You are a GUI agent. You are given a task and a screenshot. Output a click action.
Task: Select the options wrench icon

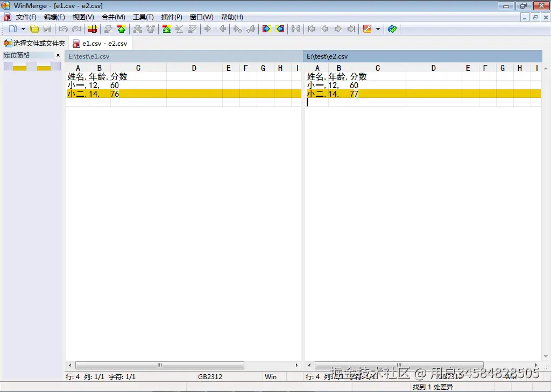click(x=367, y=28)
